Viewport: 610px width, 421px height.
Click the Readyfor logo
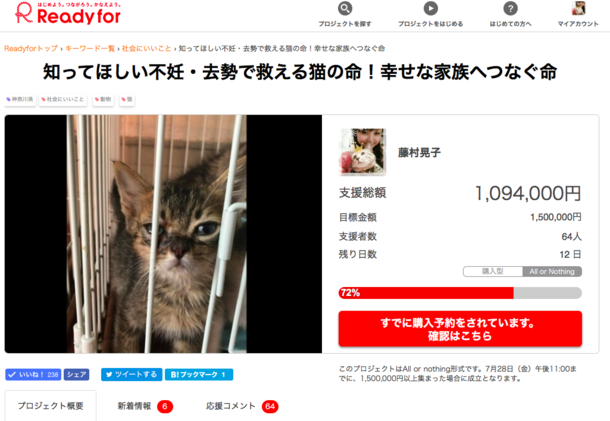click(x=68, y=13)
